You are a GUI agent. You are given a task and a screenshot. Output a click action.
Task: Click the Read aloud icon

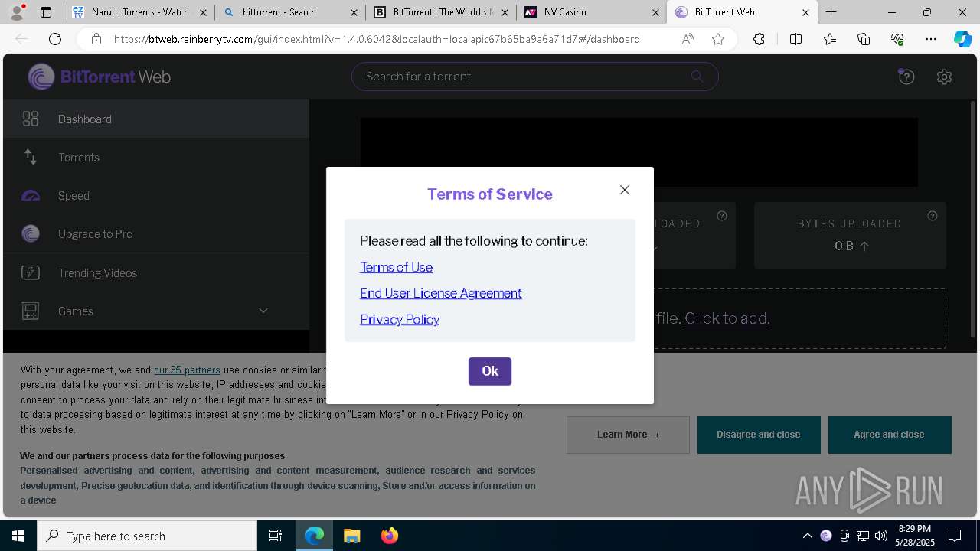(688, 39)
